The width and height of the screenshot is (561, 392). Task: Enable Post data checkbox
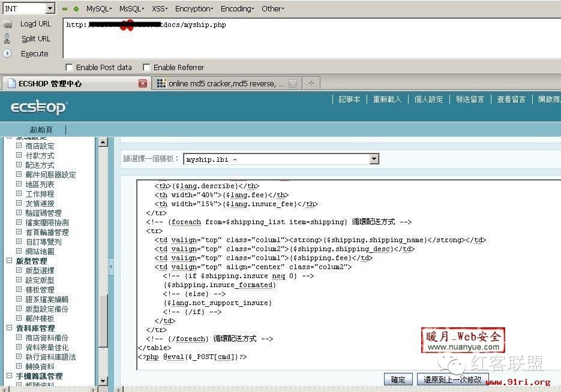(69, 67)
